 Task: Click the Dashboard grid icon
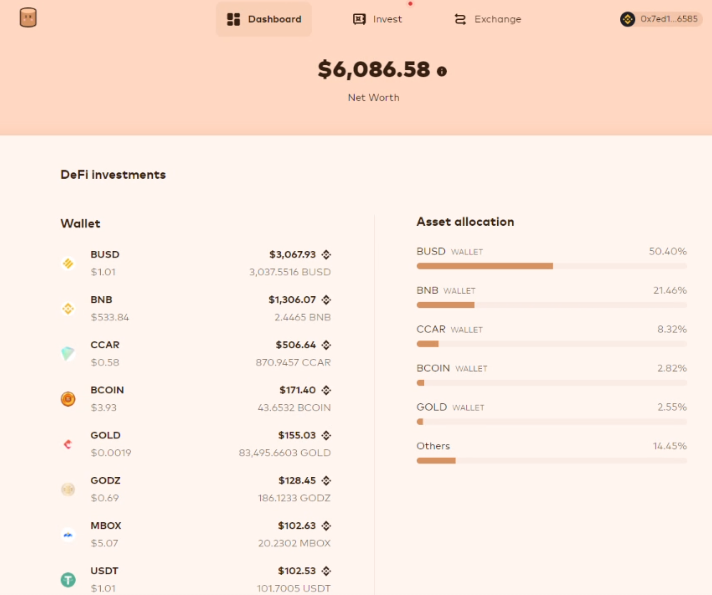[x=233, y=19]
